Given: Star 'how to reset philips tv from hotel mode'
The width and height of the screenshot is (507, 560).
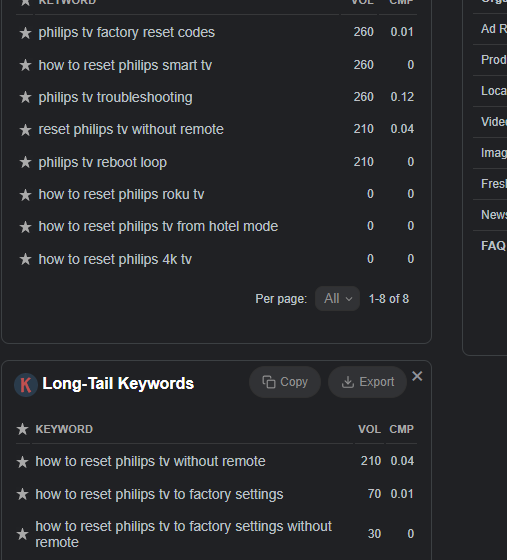Looking at the screenshot, I should 25,227.
